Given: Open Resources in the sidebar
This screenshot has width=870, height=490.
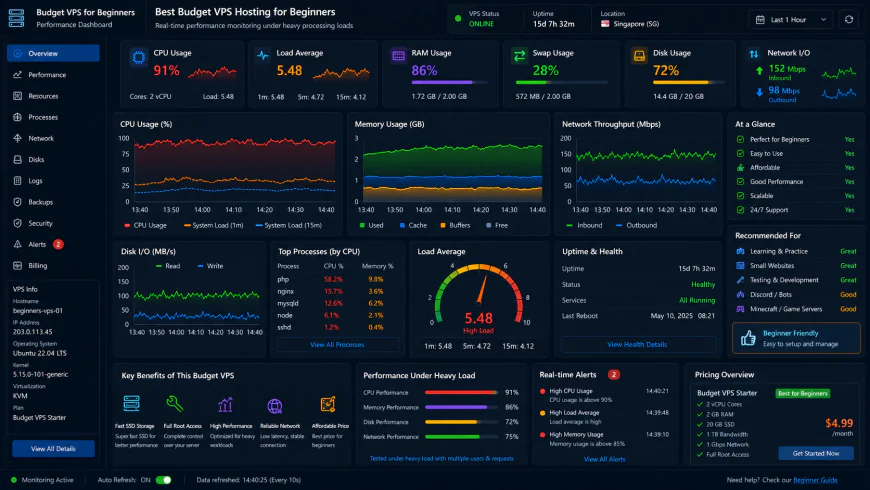Looking at the screenshot, I should click(x=53, y=96).
